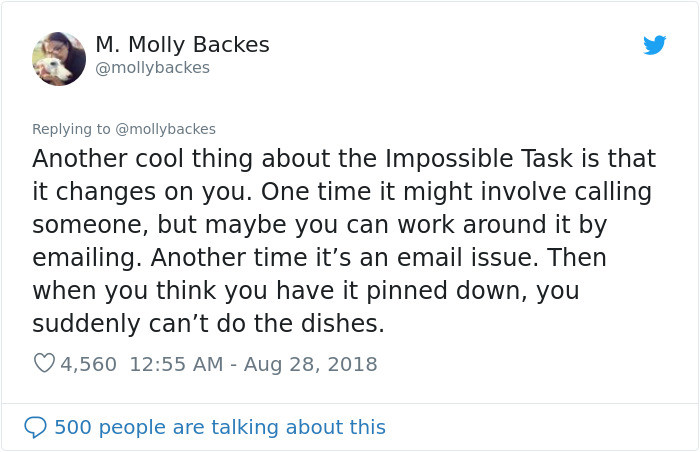Open the M. Molly Backes display name

coord(183,45)
